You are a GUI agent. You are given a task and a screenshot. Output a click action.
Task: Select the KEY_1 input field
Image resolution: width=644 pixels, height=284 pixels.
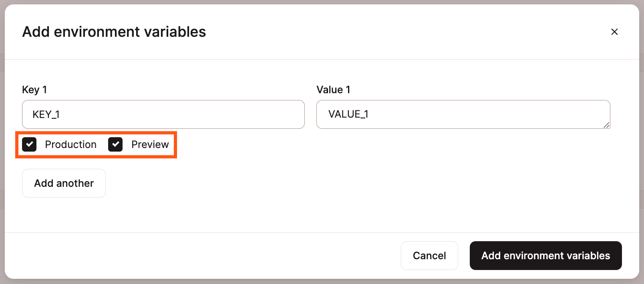coord(163,114)
